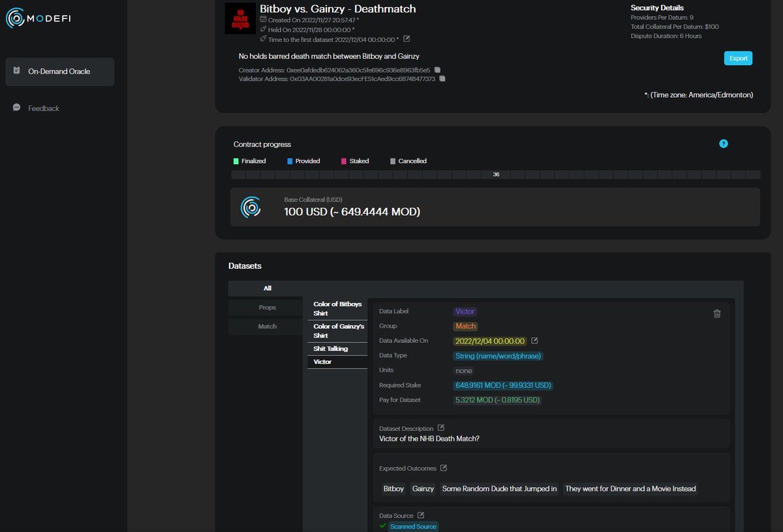
Task: Click the On-Demand Oracle sidebar icon
Action: coord(17,71)
